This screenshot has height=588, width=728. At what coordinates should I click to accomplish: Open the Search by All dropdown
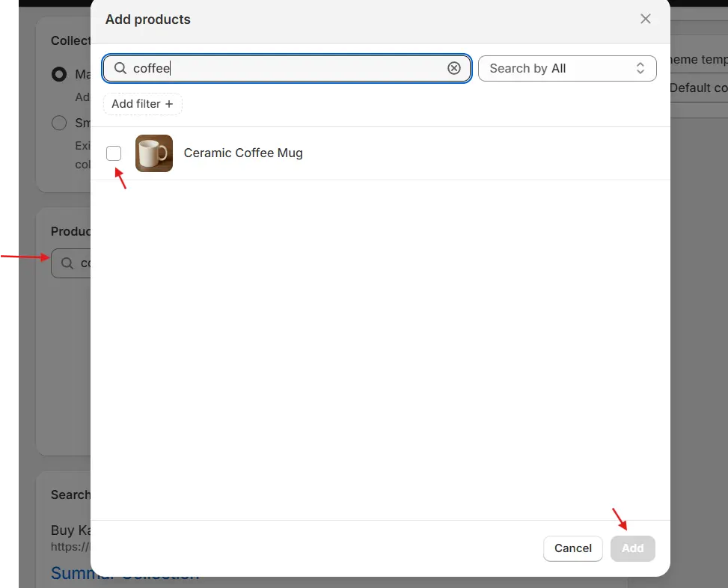(566, 68)
